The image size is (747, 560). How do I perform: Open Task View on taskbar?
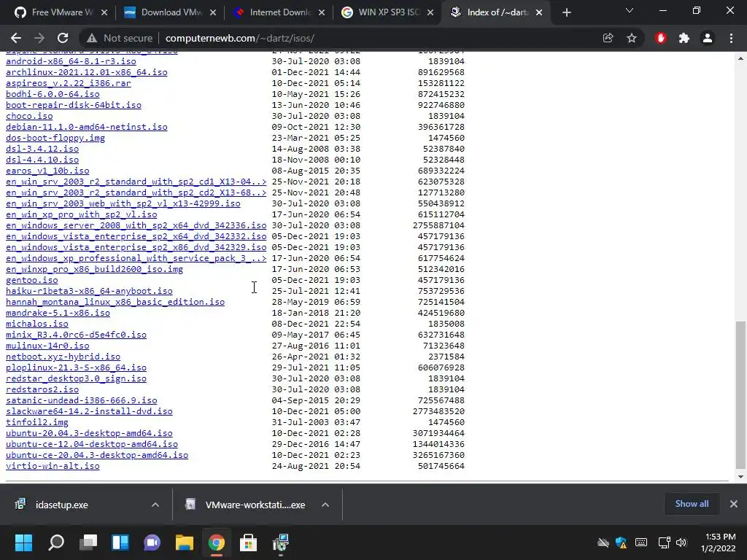coord(88,542)
